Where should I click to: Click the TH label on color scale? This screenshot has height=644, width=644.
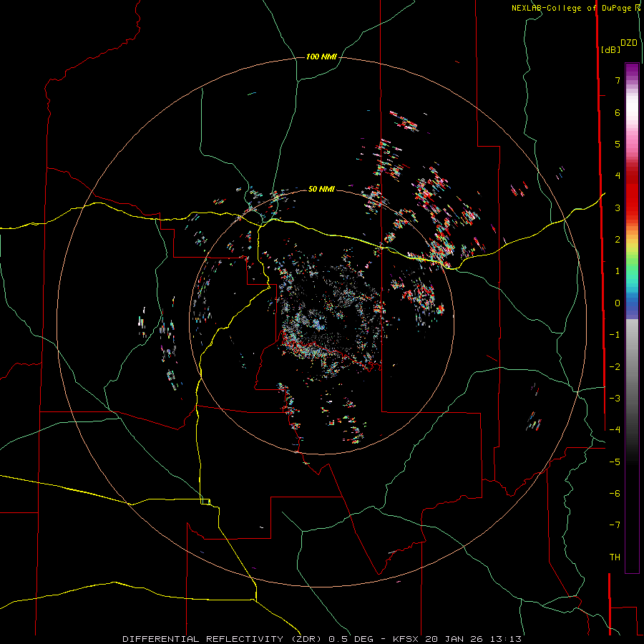[615, 557]
